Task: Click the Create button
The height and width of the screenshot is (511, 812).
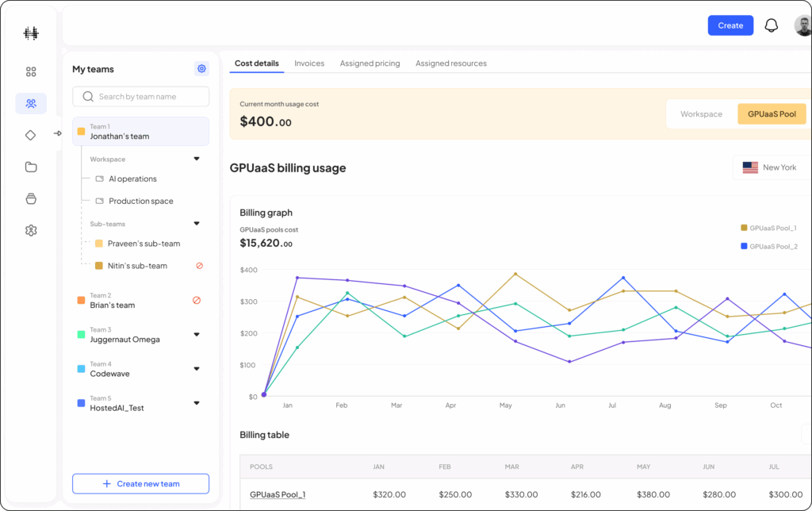Action: coord(730,25)
